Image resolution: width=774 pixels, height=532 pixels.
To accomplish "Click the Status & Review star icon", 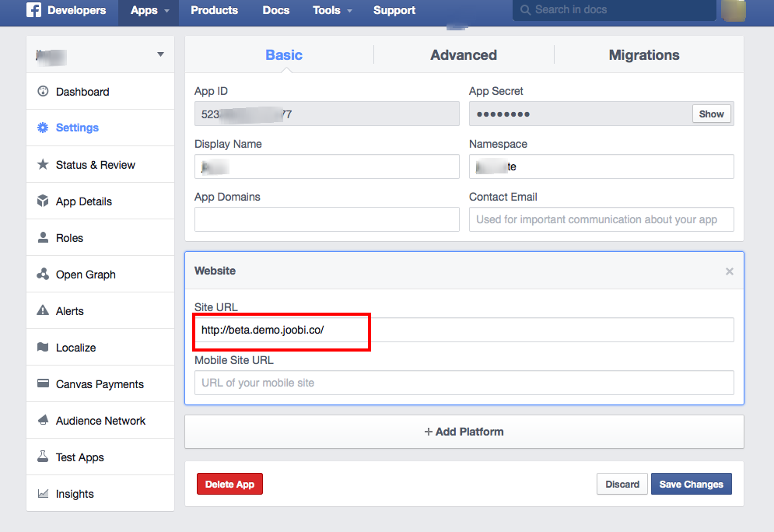I will [43, 164].
